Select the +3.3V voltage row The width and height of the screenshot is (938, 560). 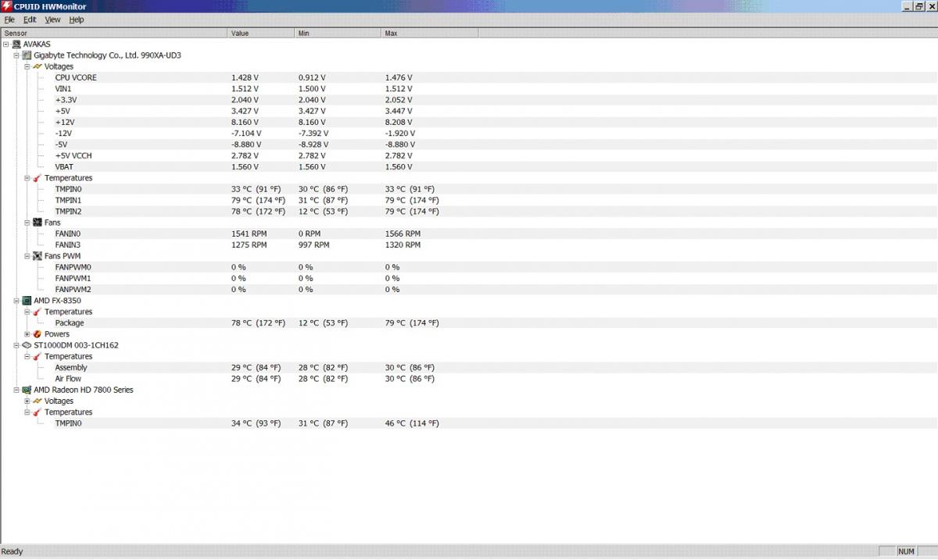point(469,100)
